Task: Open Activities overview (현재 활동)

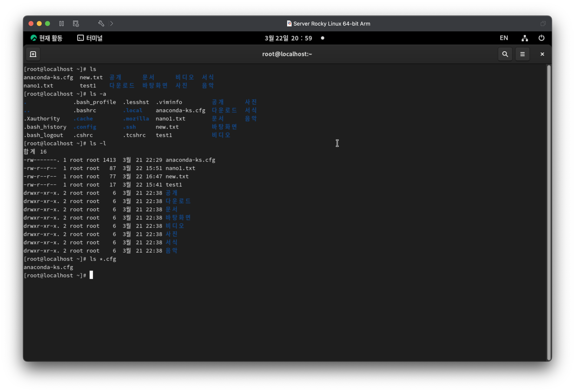Action: click(x=46, y=38)
